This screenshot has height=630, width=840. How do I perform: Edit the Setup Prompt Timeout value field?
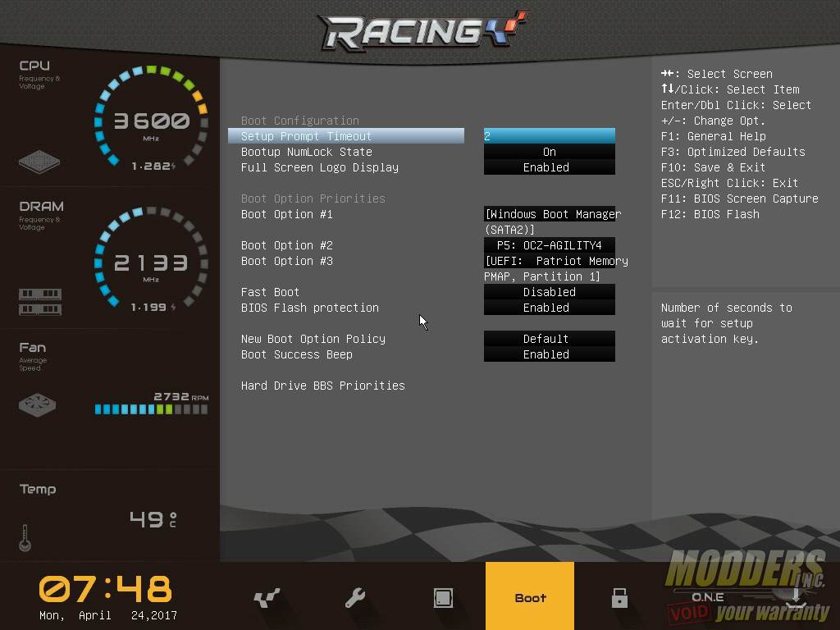[549, 136]
